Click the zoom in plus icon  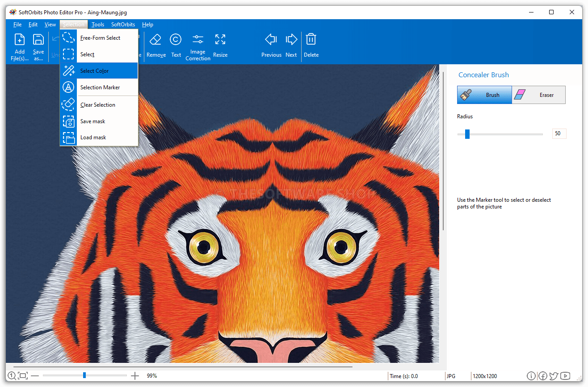(135, 376)
